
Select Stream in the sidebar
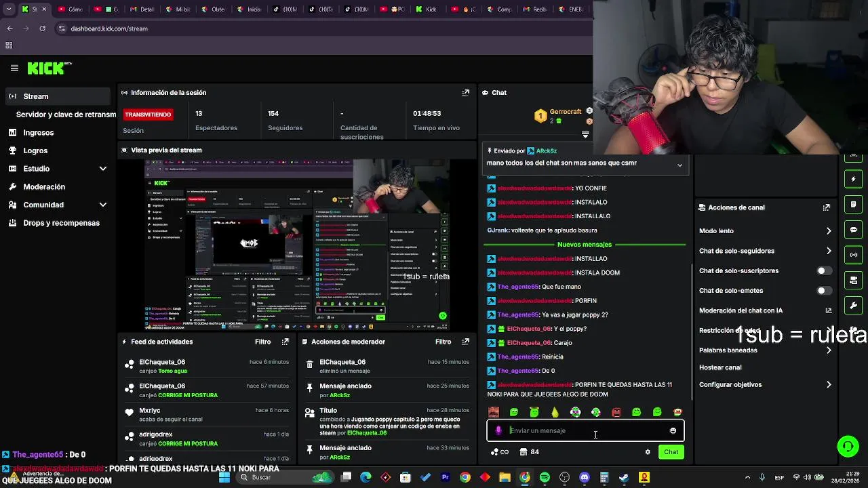pyautogui.click(x=57, y=96)
